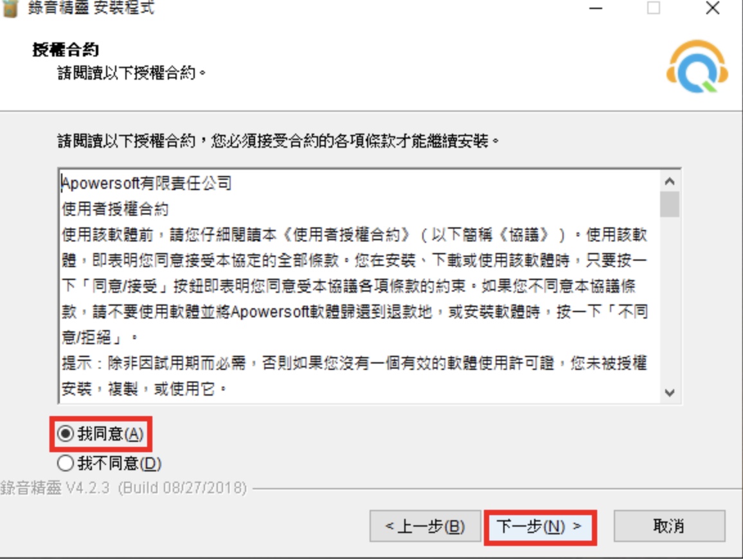Go back with < 上一步(B) button
The height and width of the screenshot is (560, 743).
point(425,526)
